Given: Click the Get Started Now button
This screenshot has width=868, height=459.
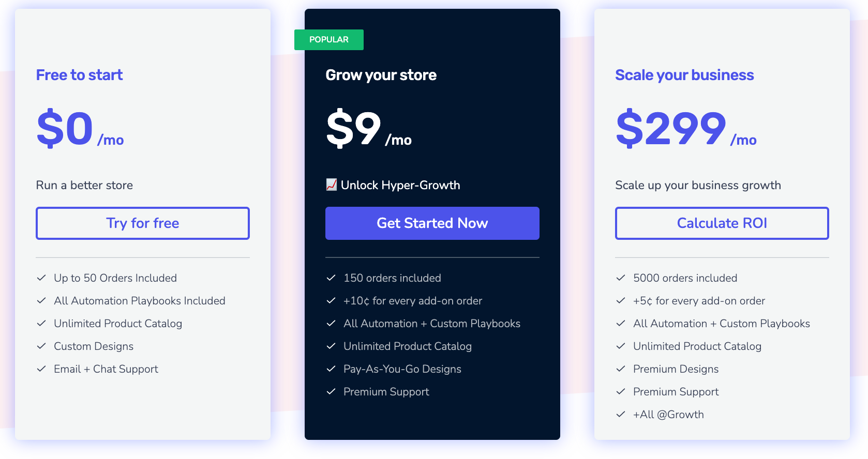Looking at the screenshot, I should pos(432,223).
